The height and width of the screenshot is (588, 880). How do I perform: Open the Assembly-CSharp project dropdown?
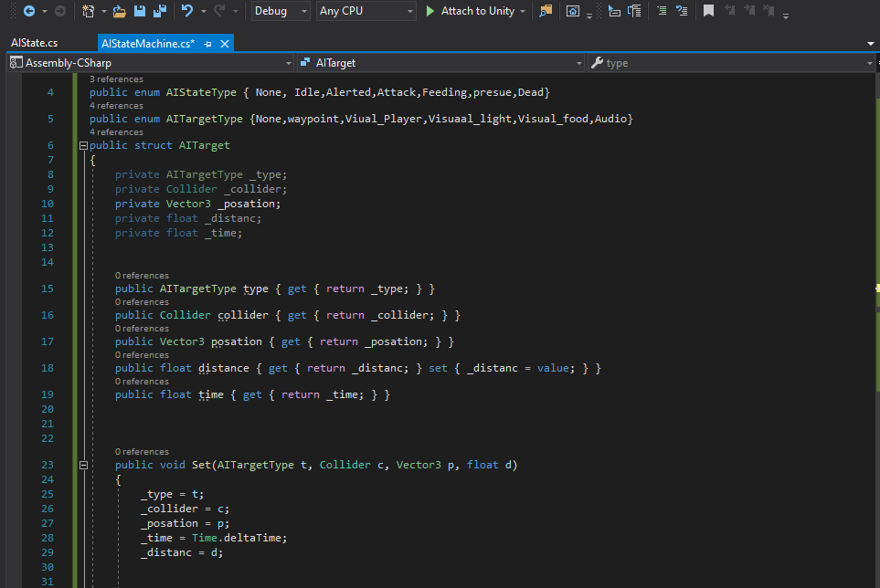pyautogui.click(x=151, y=63)
